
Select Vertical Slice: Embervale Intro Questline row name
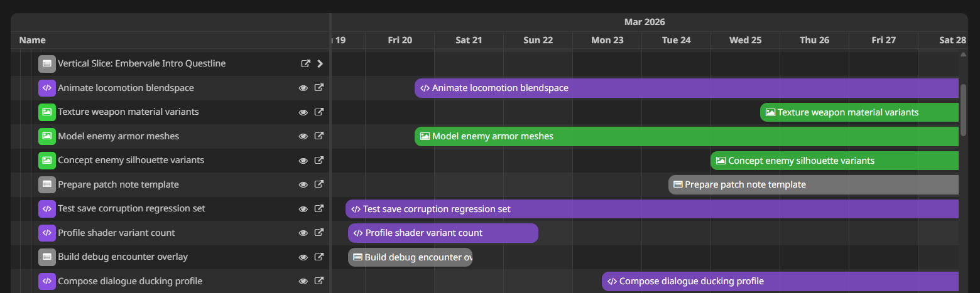141,63
